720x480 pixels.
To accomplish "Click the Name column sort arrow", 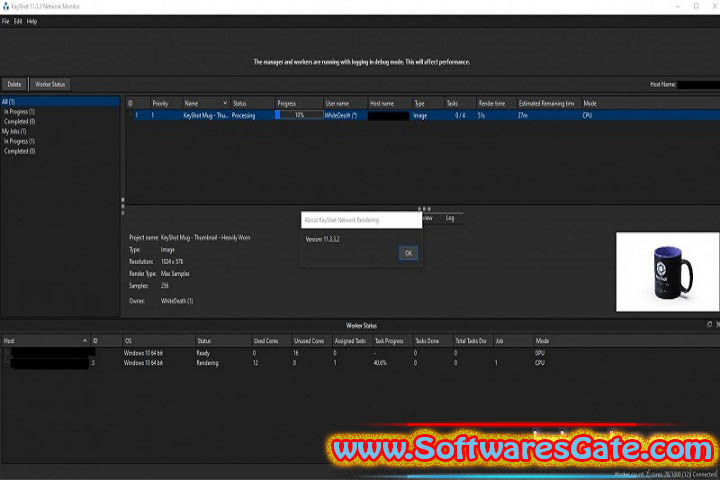I will point(225,103).
